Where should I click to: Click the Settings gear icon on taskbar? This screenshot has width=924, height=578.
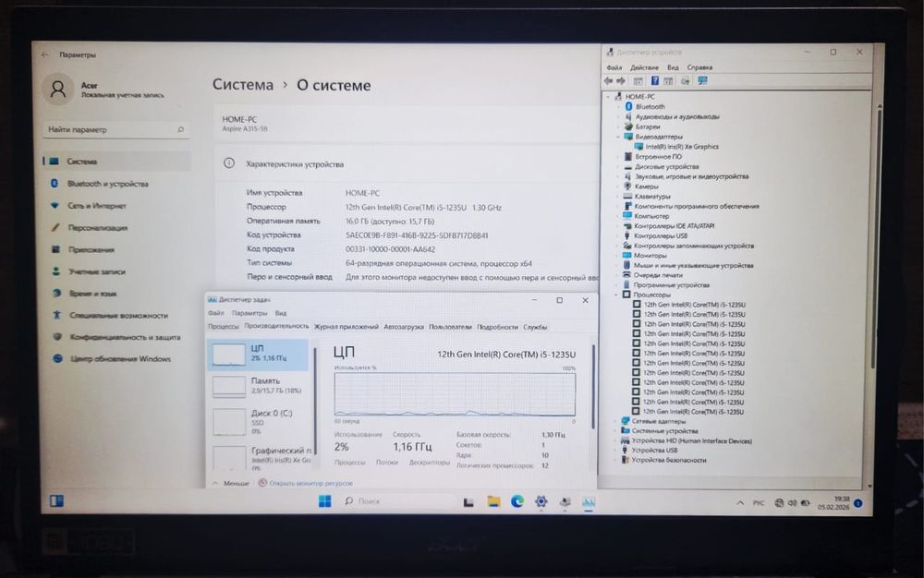click(x=541, y=501)
